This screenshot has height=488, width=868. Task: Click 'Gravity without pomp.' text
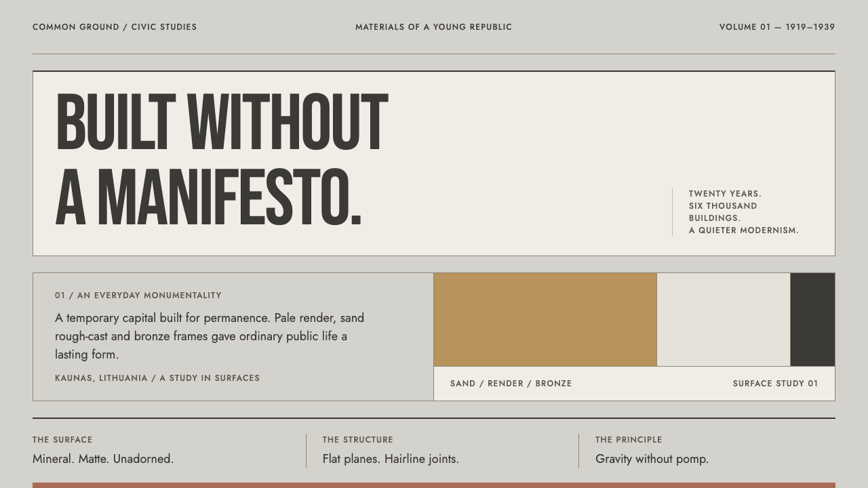point(652,459)
